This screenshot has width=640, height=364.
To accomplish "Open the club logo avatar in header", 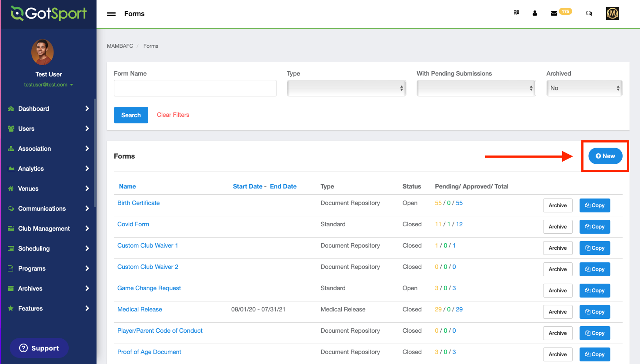I will pos(613,13).
